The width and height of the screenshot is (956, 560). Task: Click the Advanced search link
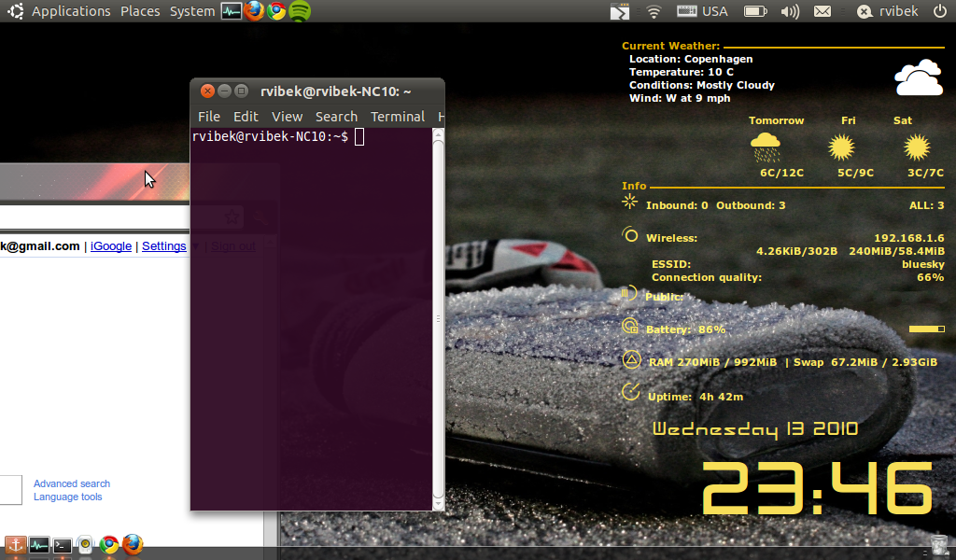(x=72, y=483)
